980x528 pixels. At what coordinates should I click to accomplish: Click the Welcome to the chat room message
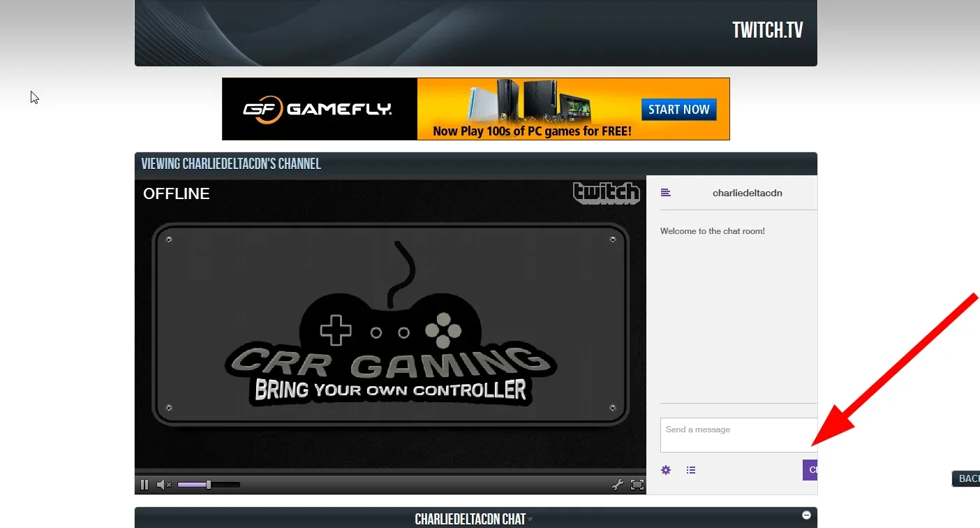[x=712, y=231]
